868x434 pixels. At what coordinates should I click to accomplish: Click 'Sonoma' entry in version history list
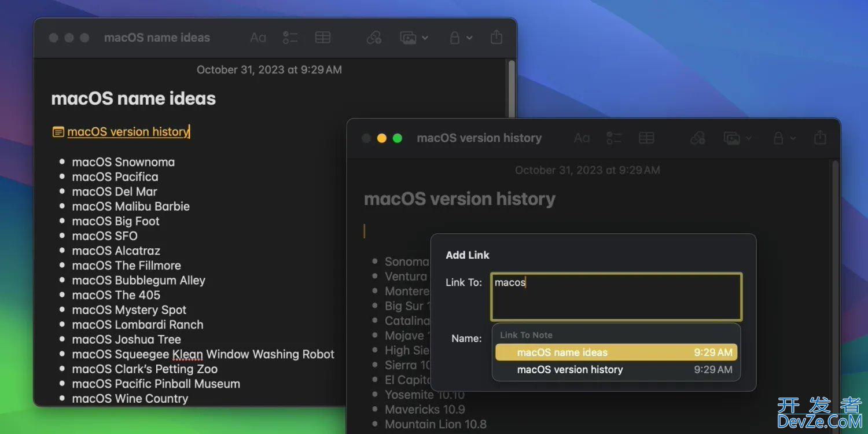pos(407,262)
